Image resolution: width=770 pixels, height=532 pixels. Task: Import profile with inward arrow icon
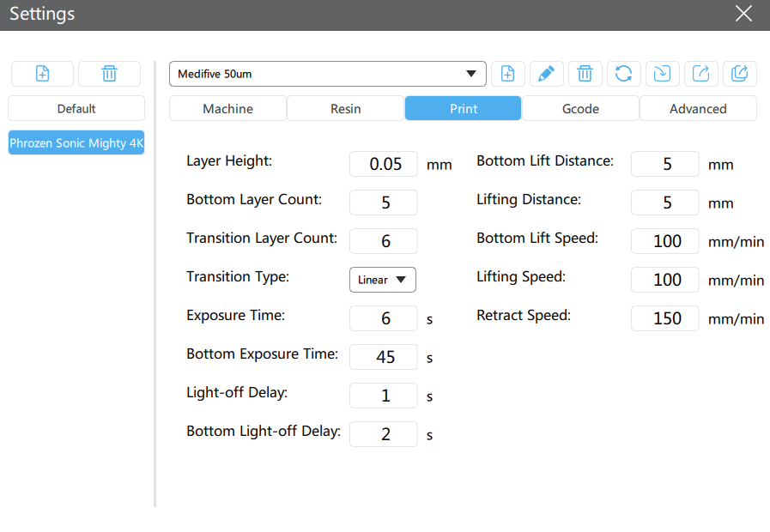(662, 74)
